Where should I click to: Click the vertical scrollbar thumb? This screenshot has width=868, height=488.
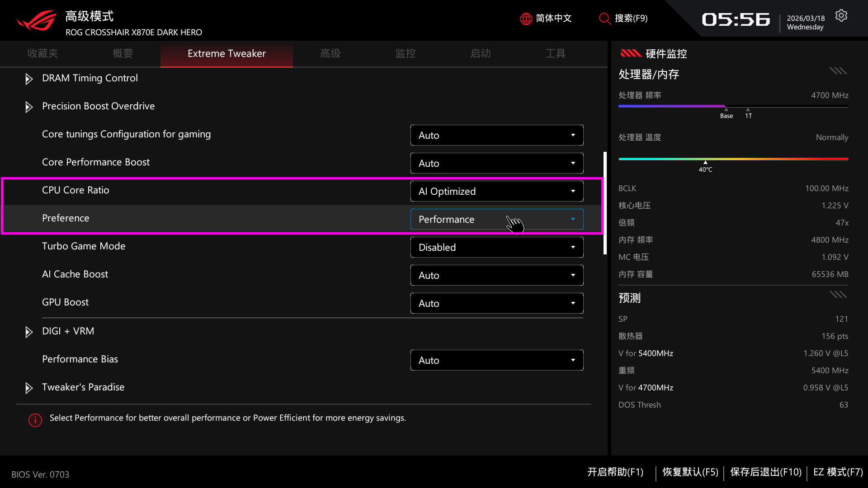pyautogui.click(x=605, y=203)
